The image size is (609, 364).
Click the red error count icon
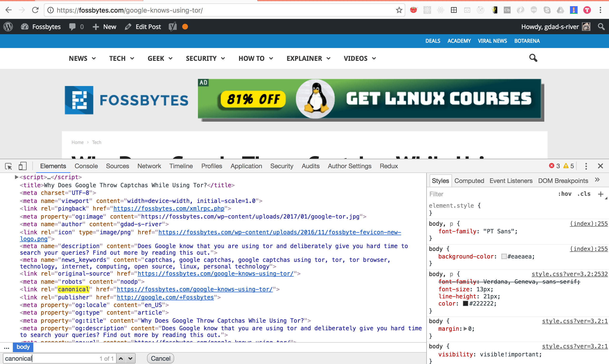coord(551,166)
